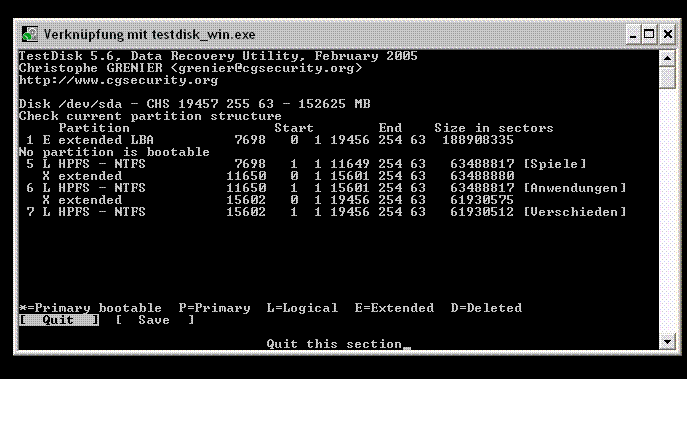Click 'No partition is bootable' message
The image size is (687, 432).
pyautogui.click(x=114, y=152)
